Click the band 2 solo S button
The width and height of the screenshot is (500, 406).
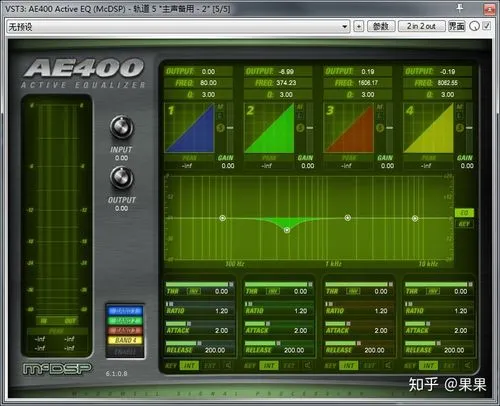pyautogui.click(x=300, y=128)
